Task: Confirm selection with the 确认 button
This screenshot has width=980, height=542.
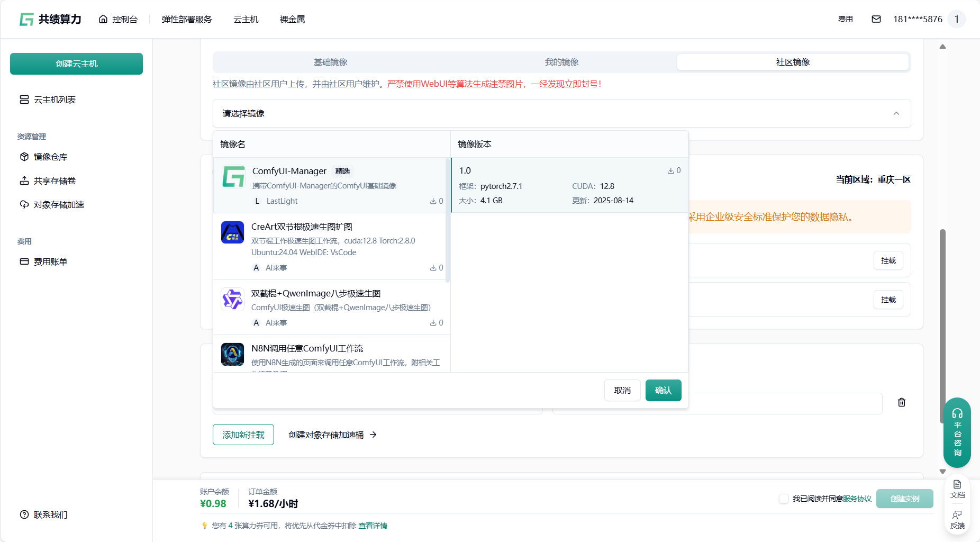Action: pyautogui.click(x=663, y=391)
